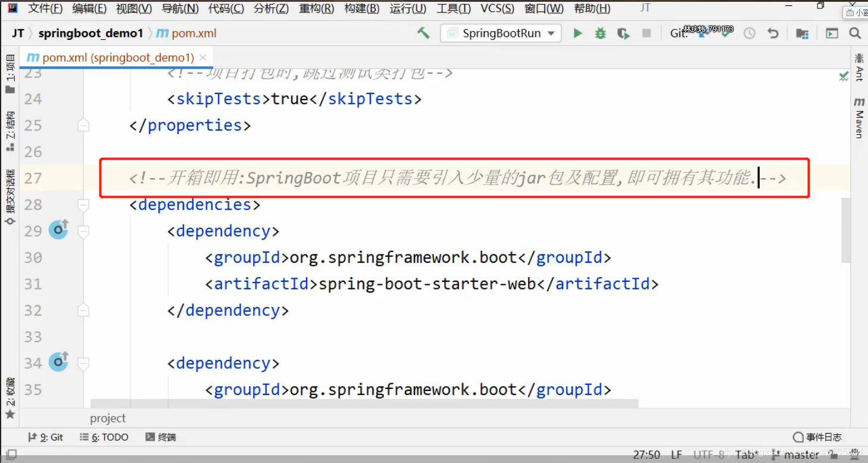Open the 提交对话框 commit tool window
Image resolution: width=868 pixels, height=463 pixels.
pos(10,197)
